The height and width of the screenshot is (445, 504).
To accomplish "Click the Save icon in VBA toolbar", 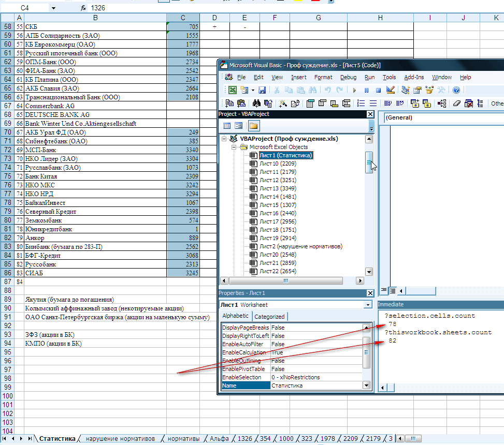I will coord(262,90).
